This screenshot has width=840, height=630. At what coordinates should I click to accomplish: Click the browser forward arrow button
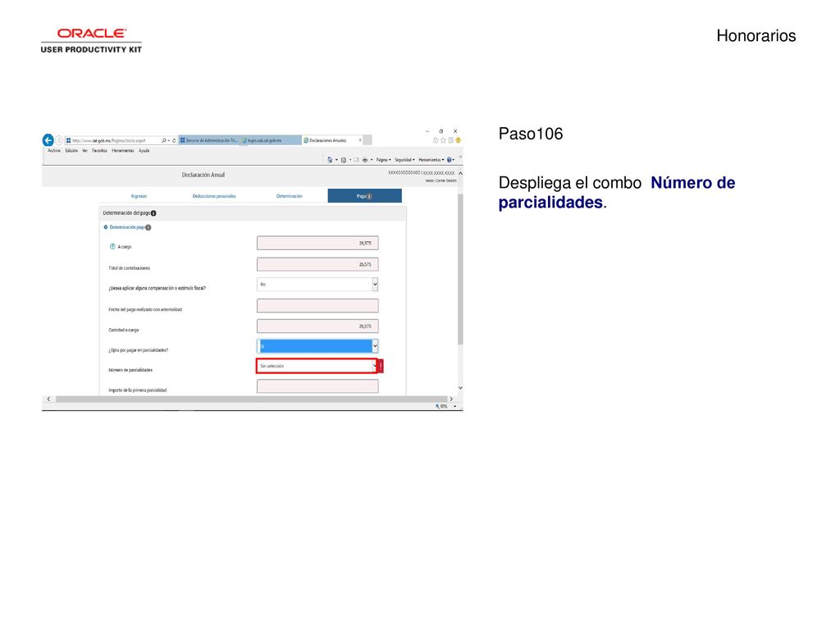coord(59,140)
